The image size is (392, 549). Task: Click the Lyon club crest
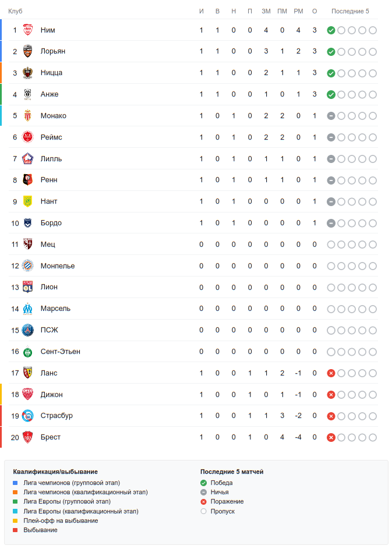27,287
